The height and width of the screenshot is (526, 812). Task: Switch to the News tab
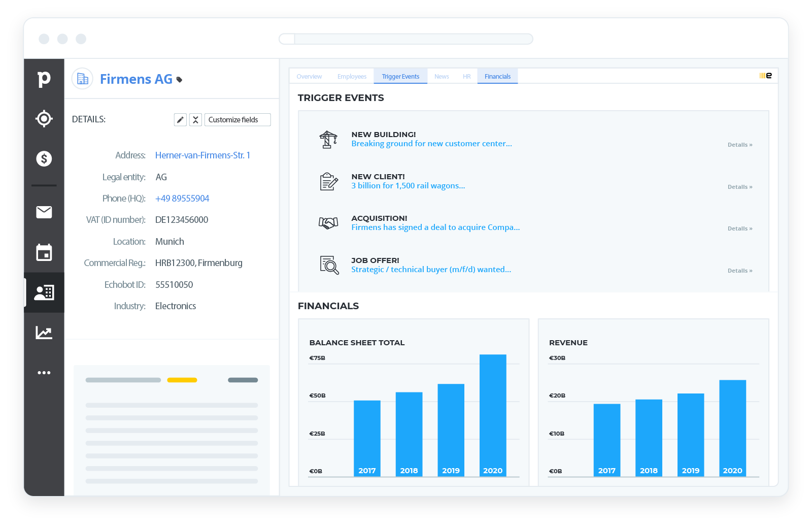(x=442, y=76)
